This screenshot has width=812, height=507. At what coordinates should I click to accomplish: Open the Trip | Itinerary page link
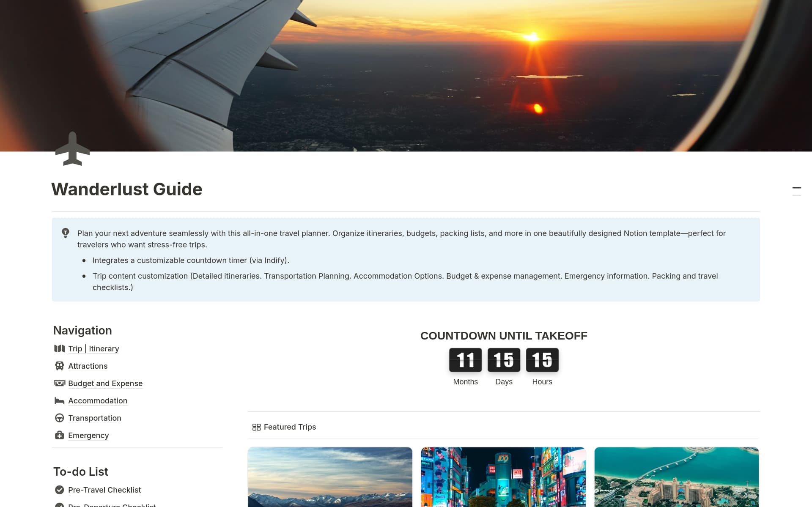(93, 348)
